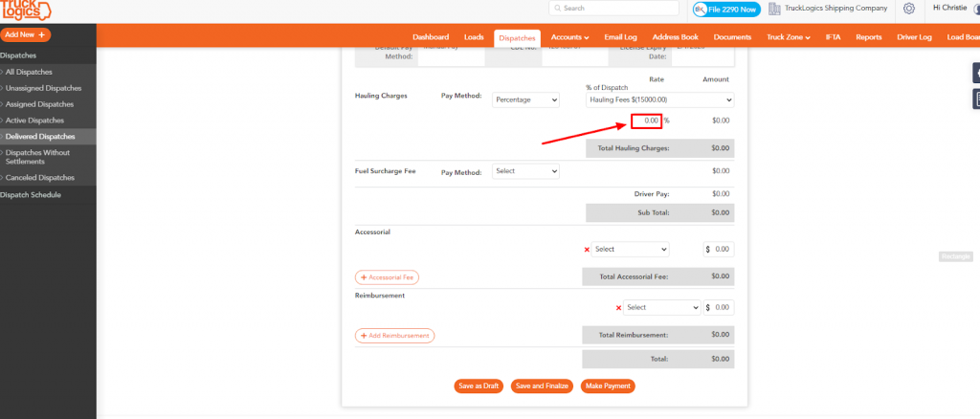The image size is (980, 419).
Task: Click the Make Payment button
Action: 608,386
